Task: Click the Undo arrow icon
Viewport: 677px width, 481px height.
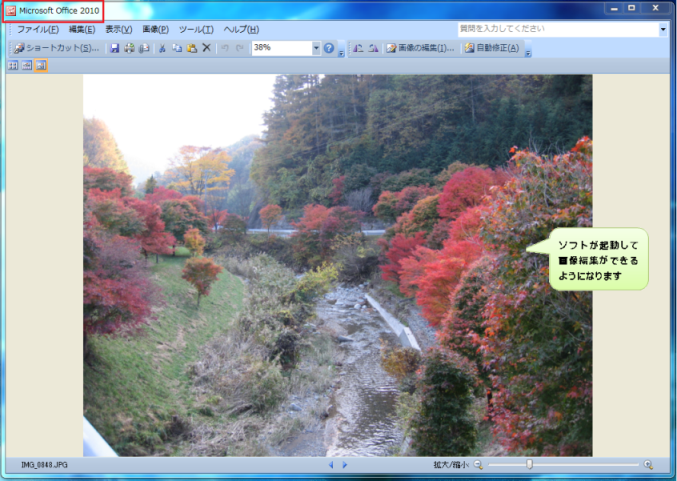Action: 225,48
